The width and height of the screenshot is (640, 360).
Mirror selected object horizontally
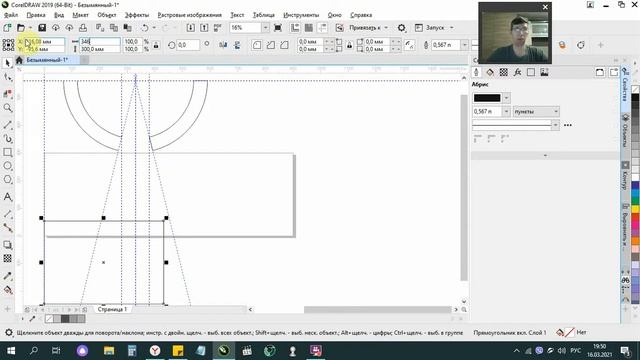click(223, 45)
